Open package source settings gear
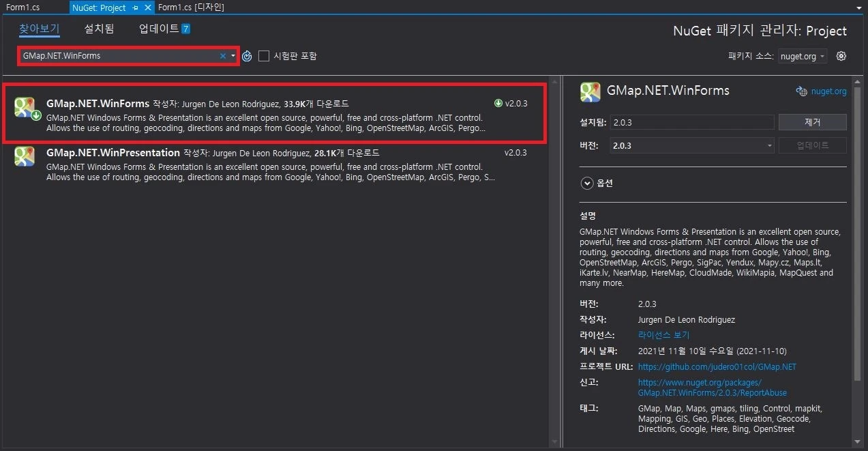Viewport: 868px width, 451px height. [x=841, y=56]
